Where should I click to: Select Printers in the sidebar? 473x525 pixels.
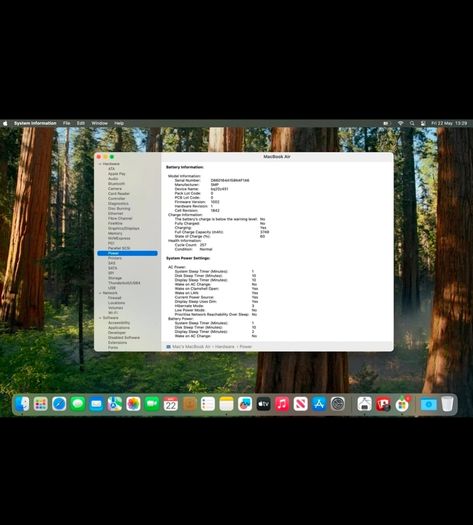tap(115, 258)
